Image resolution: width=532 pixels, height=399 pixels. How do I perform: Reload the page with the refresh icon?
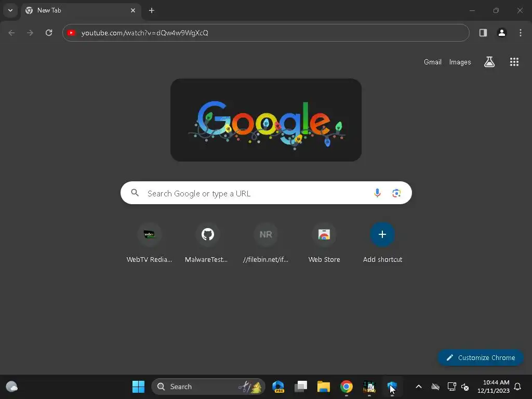[x=49, y=33]
